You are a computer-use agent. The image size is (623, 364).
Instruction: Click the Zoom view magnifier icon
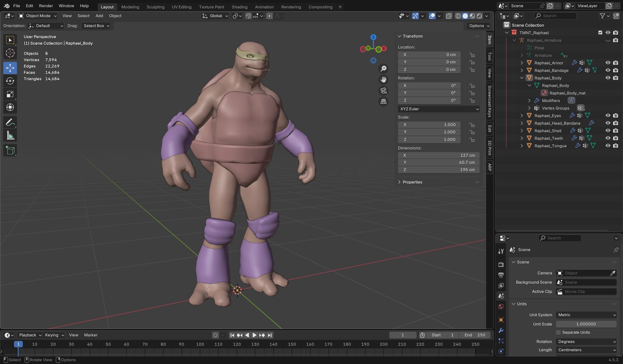[x=383, y=69]
